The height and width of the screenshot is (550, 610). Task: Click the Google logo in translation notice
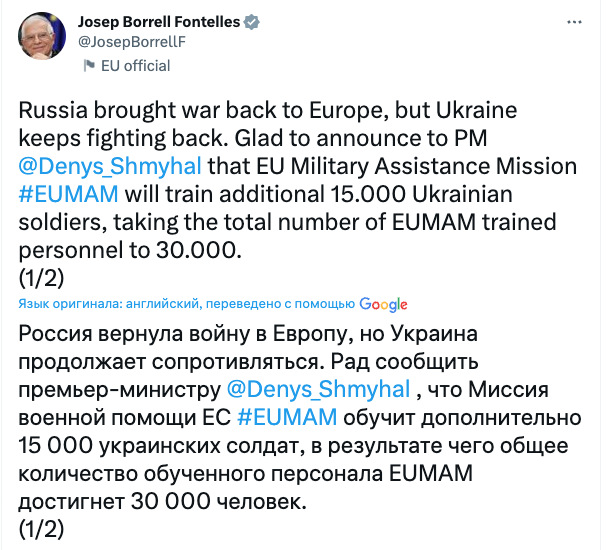[x=383, y=304]
